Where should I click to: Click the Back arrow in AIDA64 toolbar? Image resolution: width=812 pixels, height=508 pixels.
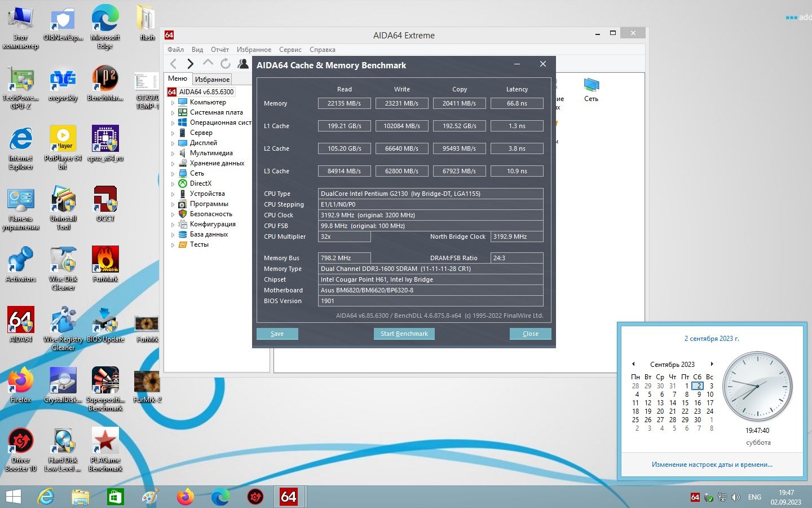[x=174, y=64]
